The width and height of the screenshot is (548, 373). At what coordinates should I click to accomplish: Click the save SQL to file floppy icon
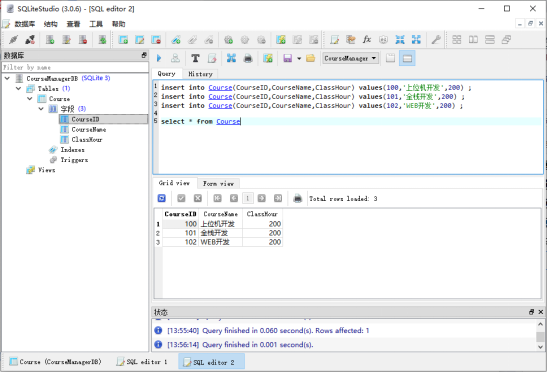(x=287, y=58)
